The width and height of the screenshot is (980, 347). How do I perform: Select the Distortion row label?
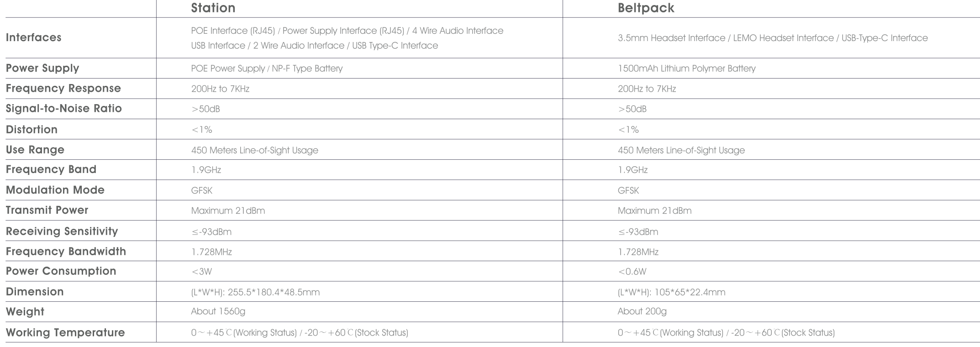(32, 130)
